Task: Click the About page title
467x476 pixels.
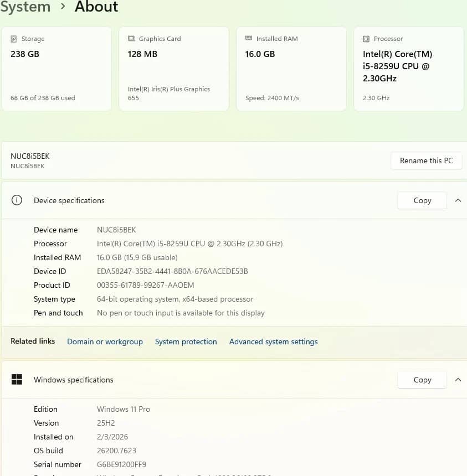Action: pos(96,7)
